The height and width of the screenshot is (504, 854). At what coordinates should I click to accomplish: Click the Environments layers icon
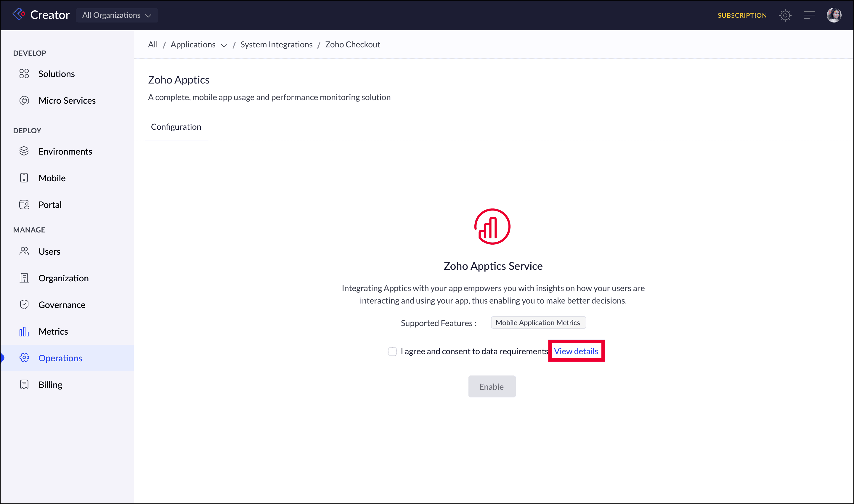pyautogui.click(x=24, y=151)
